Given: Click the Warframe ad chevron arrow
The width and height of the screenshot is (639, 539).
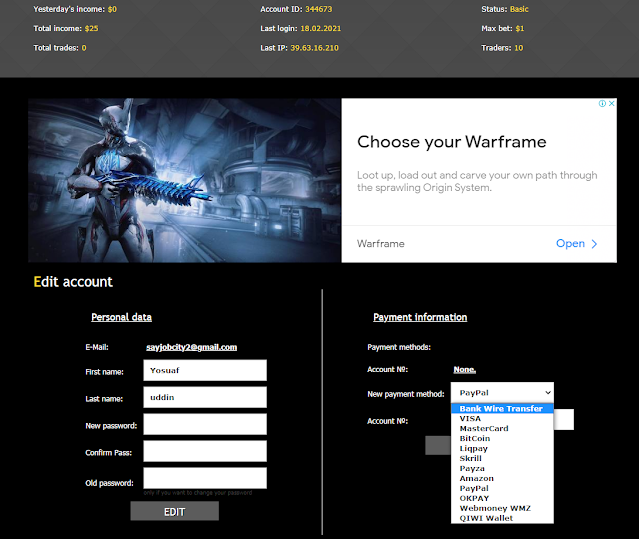Looking at the screenshot, I should pos(594,244).
